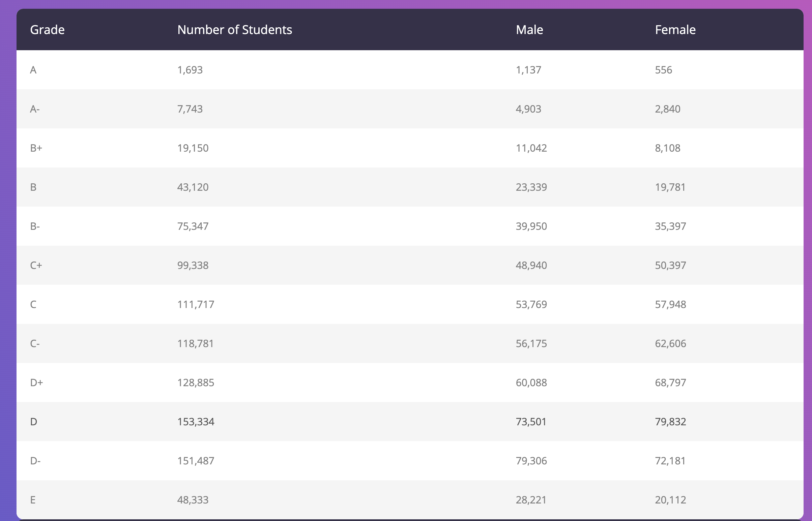Click female count 57,948

[670, 305]
